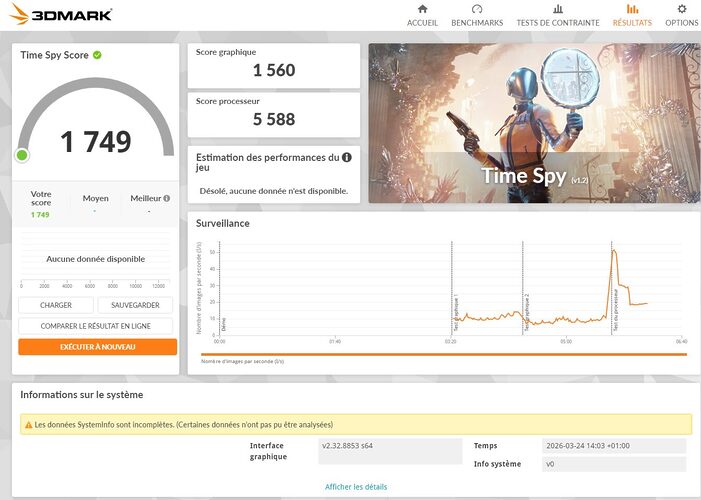This screenshot has height=500, width=701.
Task: Open the Options gear icon
Action: point(681,9)
